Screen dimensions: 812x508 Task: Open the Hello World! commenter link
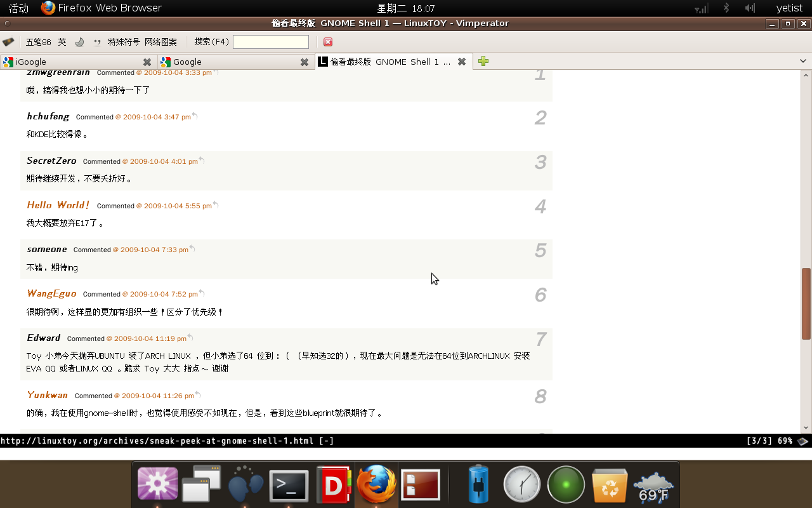pos(58,205)
